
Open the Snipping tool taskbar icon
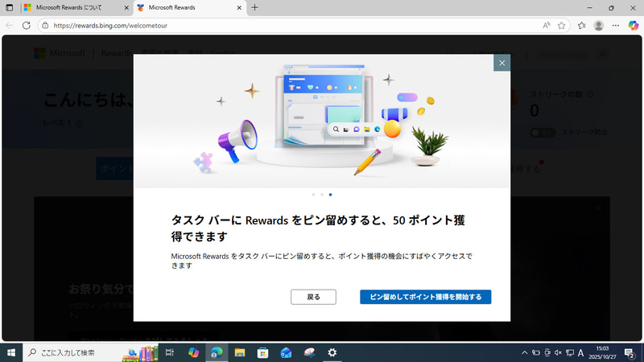[x=309, y=352]
